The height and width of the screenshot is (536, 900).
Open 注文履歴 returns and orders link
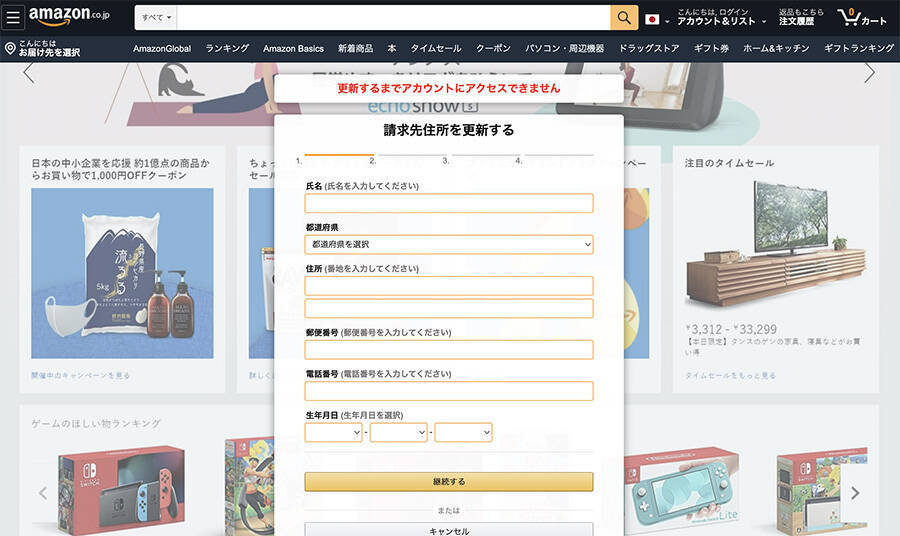click(801, 17)
